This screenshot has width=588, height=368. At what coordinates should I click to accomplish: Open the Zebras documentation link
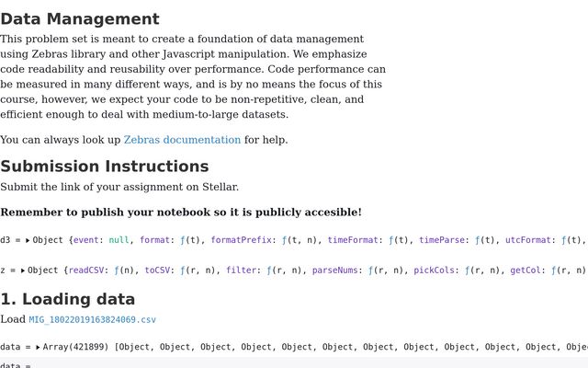[182, 140]
